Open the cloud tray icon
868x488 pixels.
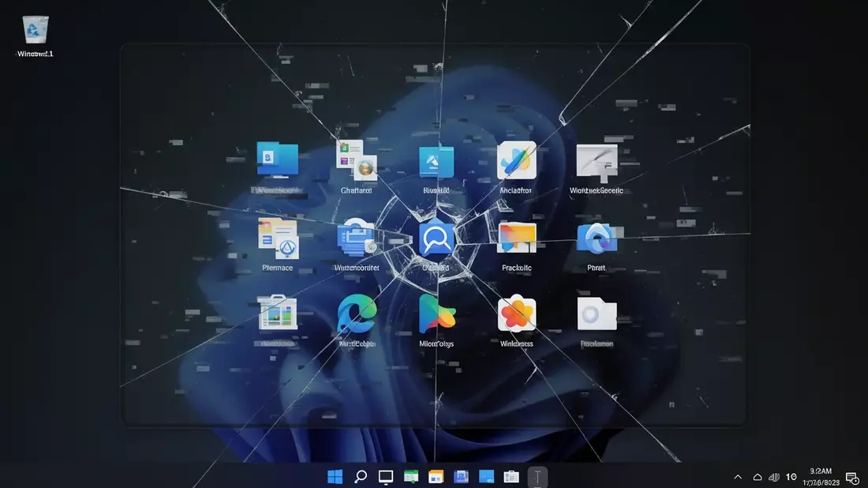pos(758,477)
